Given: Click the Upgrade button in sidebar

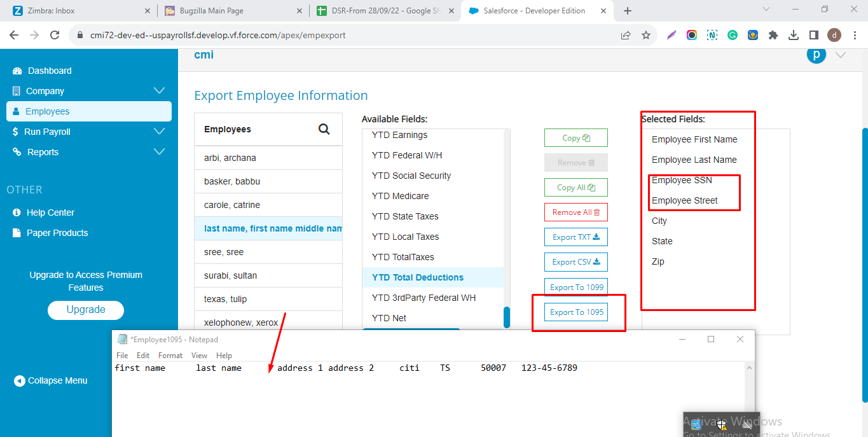Looking at the screenshot, I should [86, 310].
